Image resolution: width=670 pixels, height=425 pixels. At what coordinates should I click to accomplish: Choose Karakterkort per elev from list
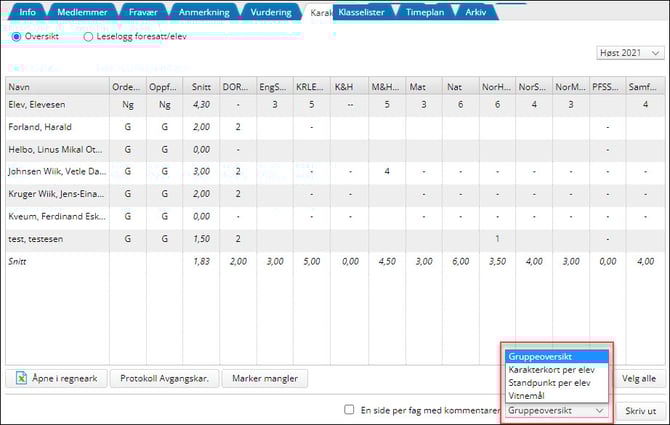pos(551,369)
